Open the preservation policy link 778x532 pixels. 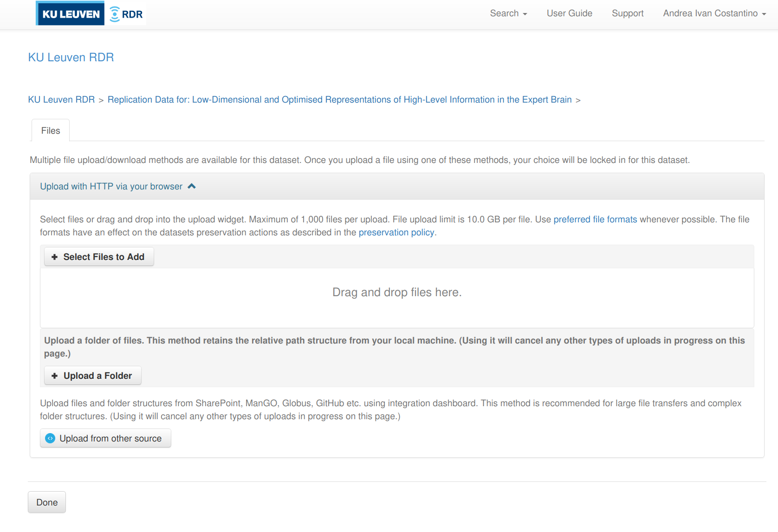click(396, 233)
